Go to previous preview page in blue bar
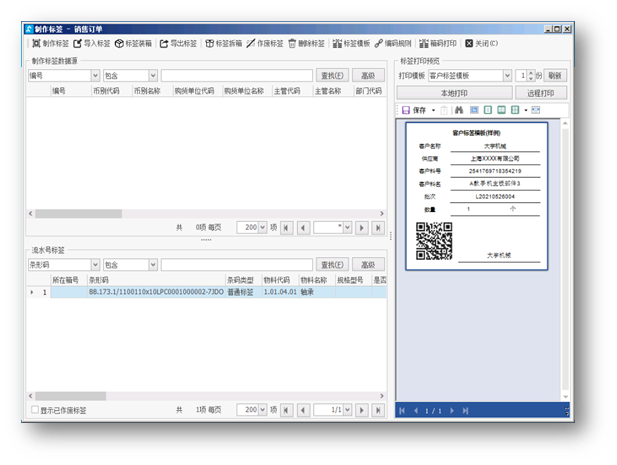 (x=416, y=411)
